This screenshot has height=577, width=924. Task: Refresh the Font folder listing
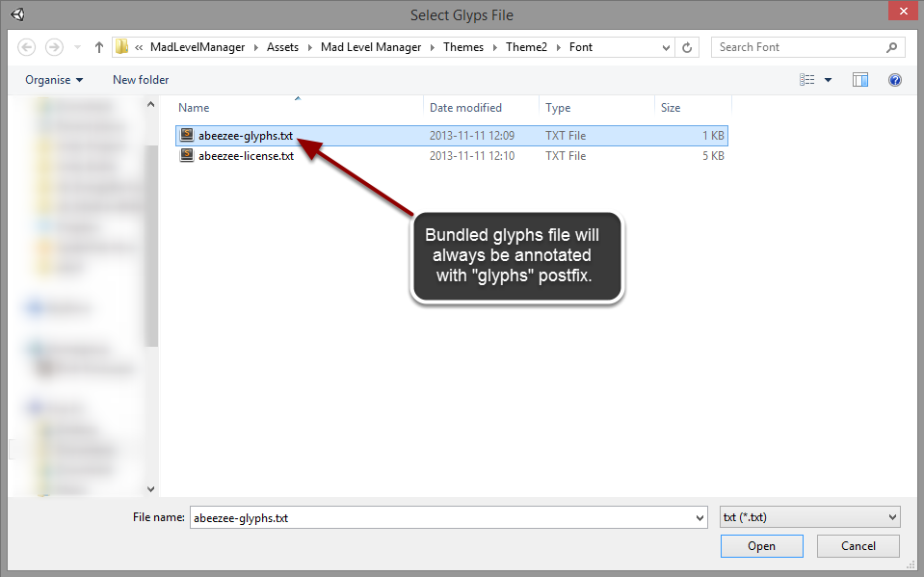[688, 47]
